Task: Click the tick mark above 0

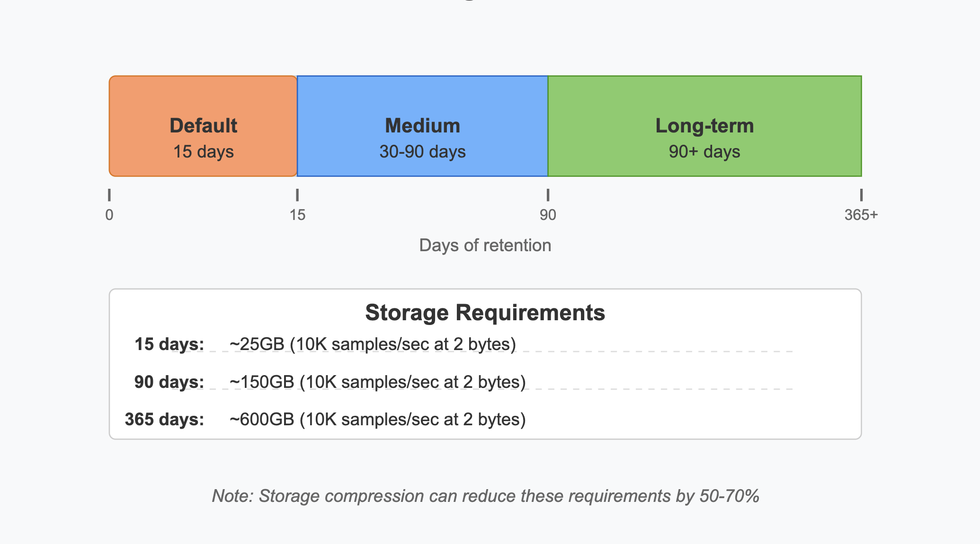Action: pos(109,195)
